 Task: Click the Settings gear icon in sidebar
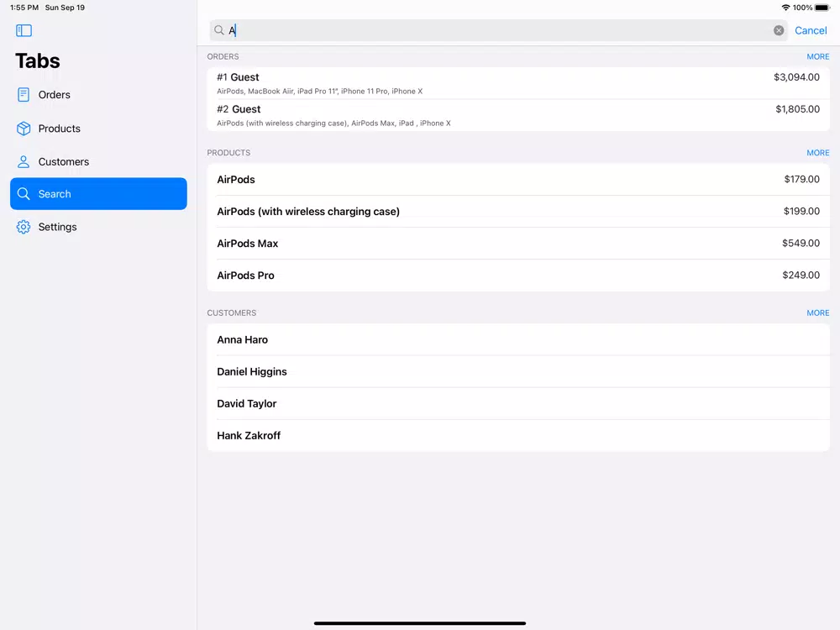point(24,227)
